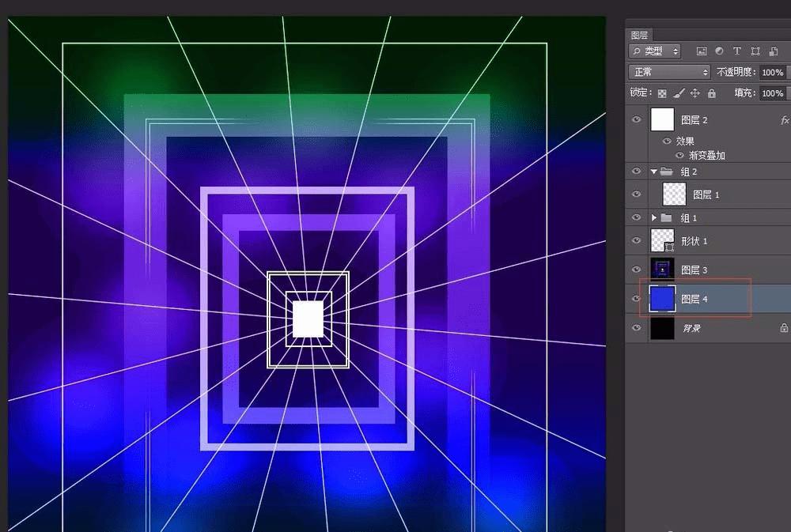Lock image pixels brush icon

tap(679, 93)
